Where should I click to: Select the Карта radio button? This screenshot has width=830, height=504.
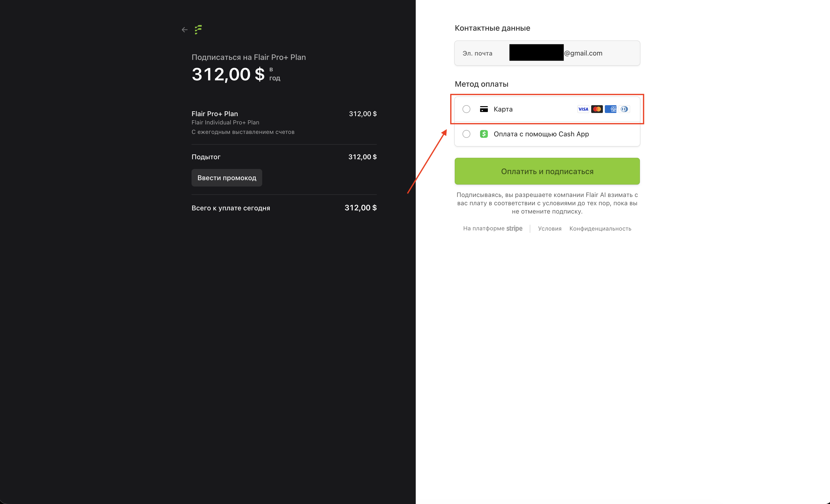click(466, 109)
